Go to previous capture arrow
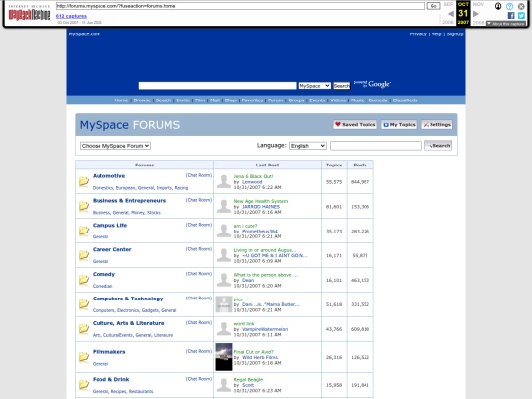 pos(451,14)
